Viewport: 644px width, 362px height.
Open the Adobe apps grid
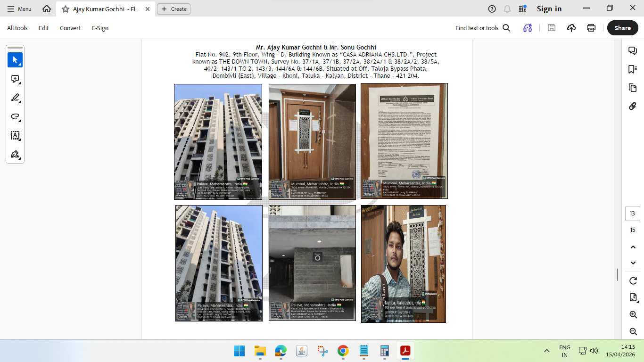[522, 9]
